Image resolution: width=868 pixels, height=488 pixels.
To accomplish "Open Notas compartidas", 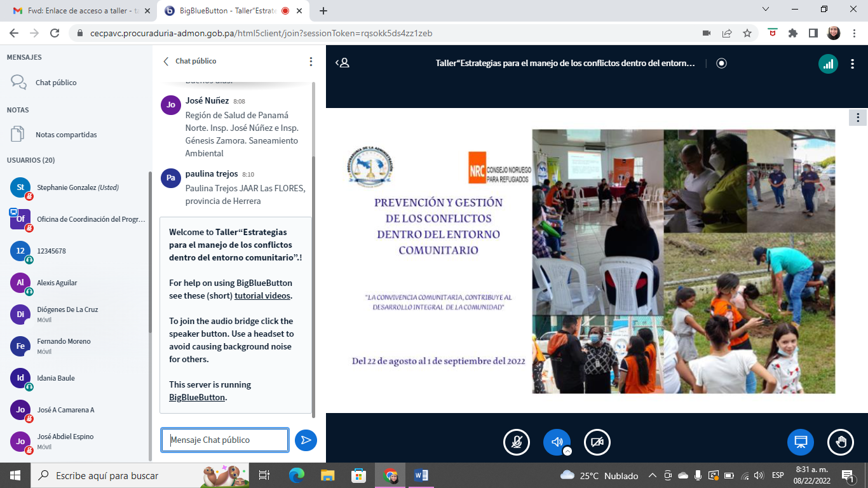I will click(66, 135).
